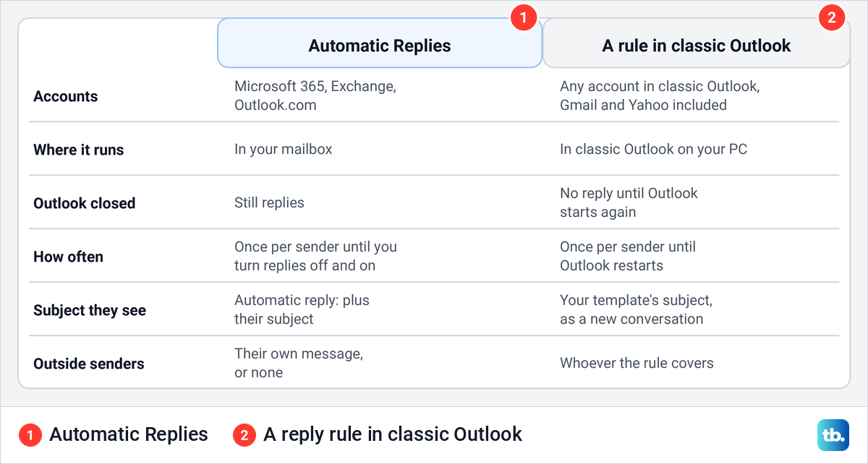Click No reply until Outlook starts again cell
The width and height of the screenshot is (868, 464).
629,202
